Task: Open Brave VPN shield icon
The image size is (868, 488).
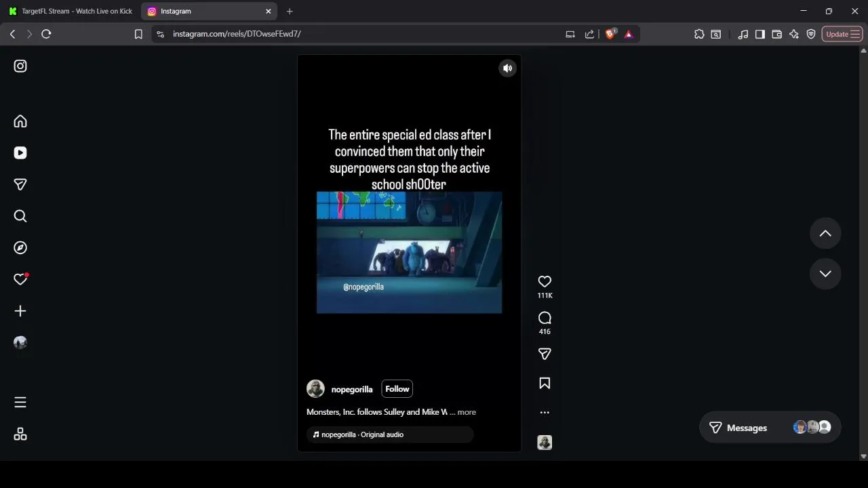Action: click(x=811, y=34)
